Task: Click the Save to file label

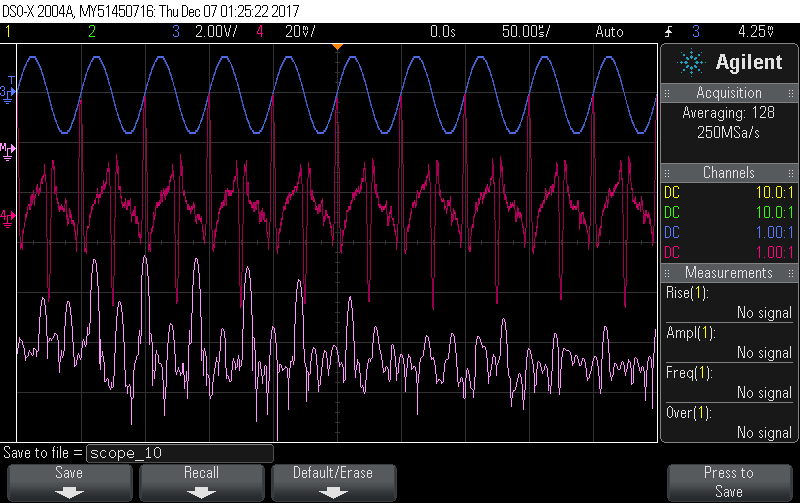Action: point(42,452)
